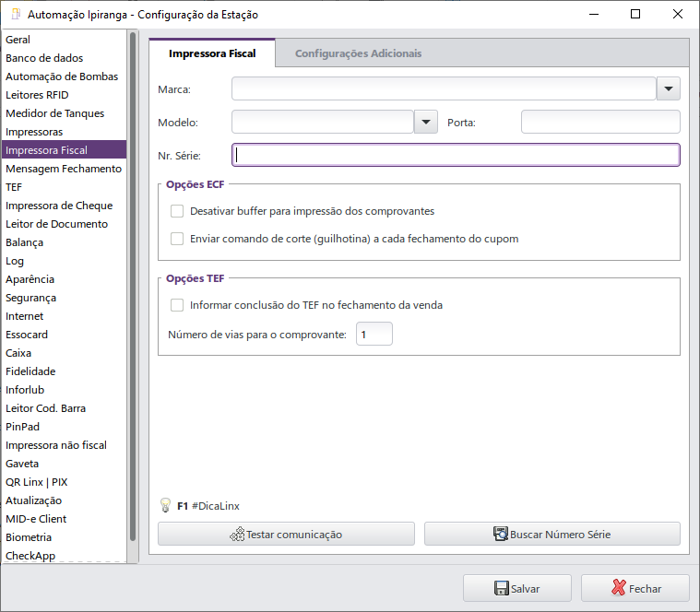
Task: Click the Marca combo box field
Action: (x=444, y=88)
